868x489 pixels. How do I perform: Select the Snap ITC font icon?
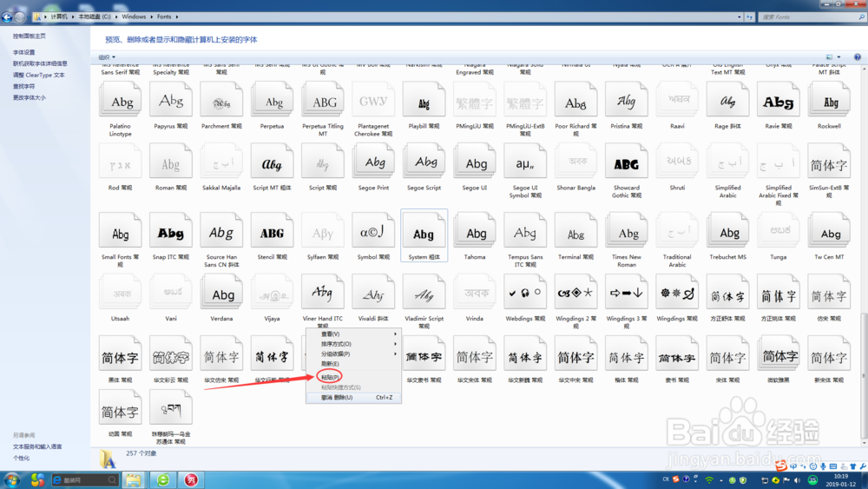tap(171, 230)
